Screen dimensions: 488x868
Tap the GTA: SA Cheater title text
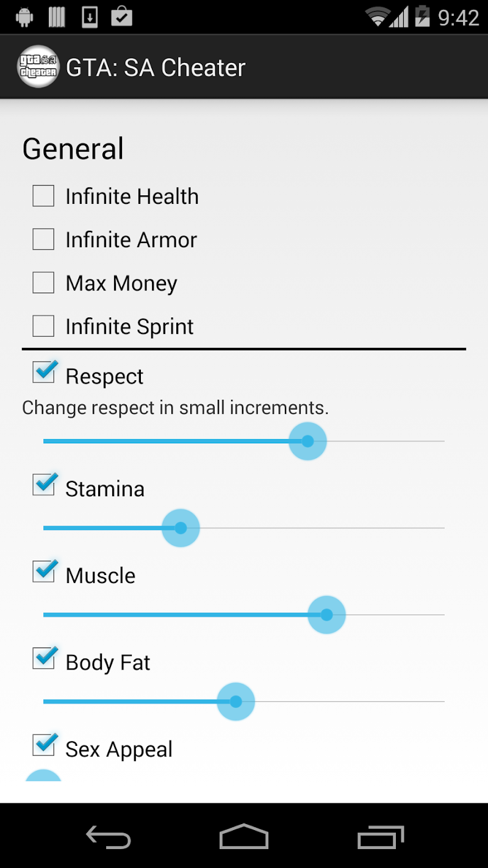tap(156, 68)
